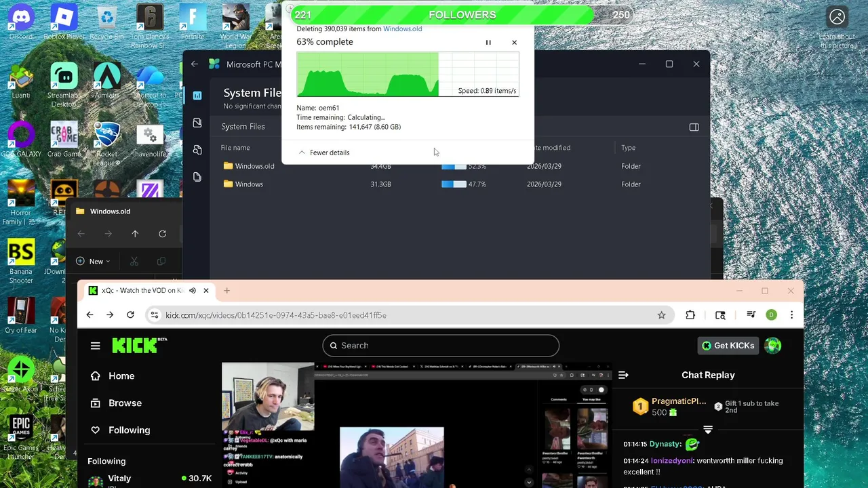
Task: Toggle the side panel icon in System Files
Action: [694, 127]
